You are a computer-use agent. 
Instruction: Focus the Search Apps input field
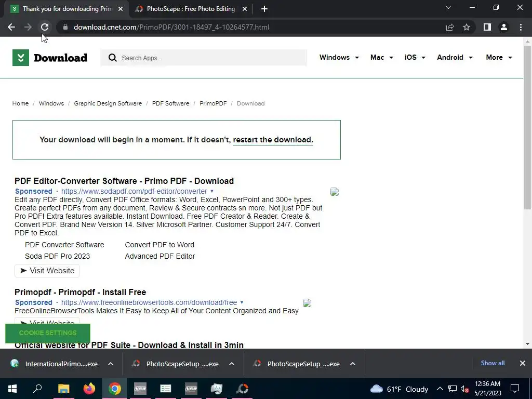tap(204, 58)
